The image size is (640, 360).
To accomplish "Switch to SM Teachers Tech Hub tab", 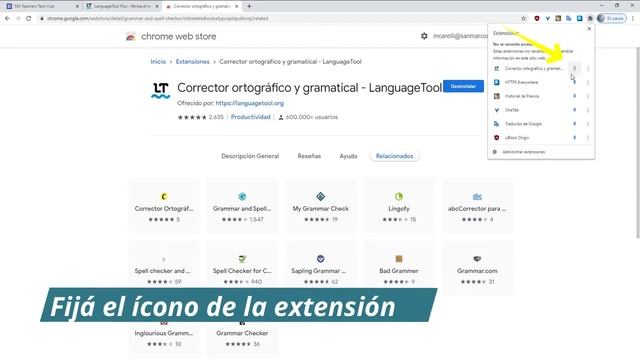I will [x=42, y=7].
